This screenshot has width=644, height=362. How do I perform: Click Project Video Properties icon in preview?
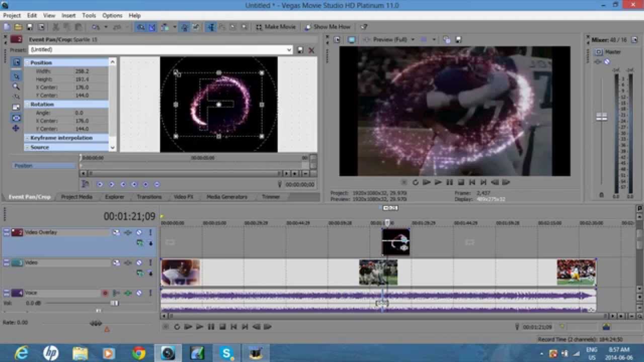pos(337,39)
